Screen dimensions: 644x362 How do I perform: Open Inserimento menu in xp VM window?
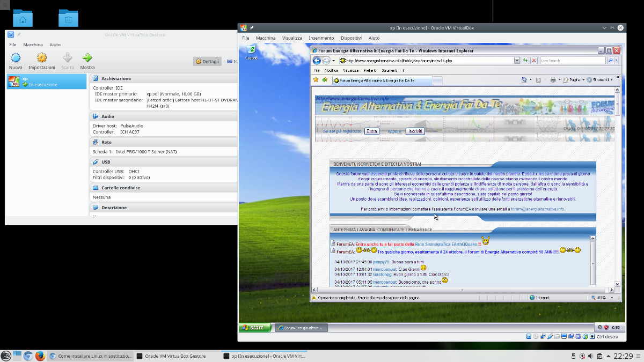coord(321,38)
